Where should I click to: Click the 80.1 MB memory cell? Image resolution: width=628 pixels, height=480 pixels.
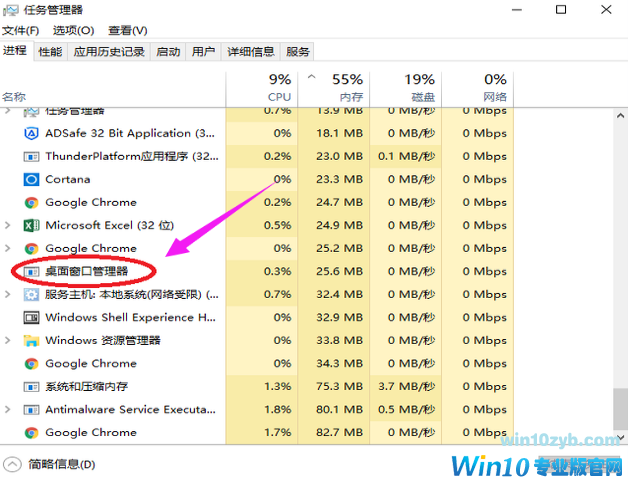click(334, 409)
